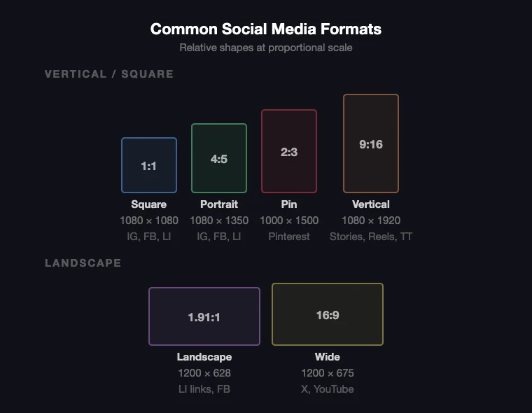Click the "Relative shapes at proportional scale" subtitle
This screenshot has height=413, width=532.
click(266, 48)
